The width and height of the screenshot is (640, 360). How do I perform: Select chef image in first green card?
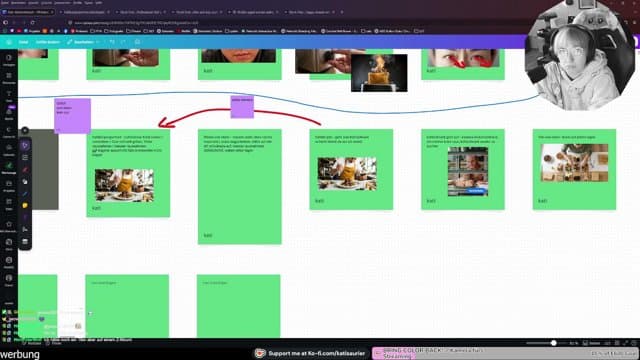(124, 185)
